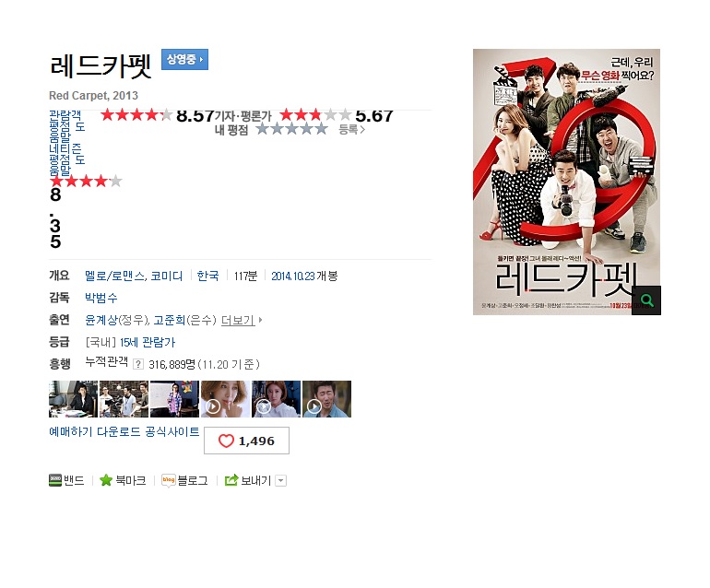Click the send (보내기) arrow icon
This screenshot has width=710, height=588.
pyautogui.click(x=231, y=480)
